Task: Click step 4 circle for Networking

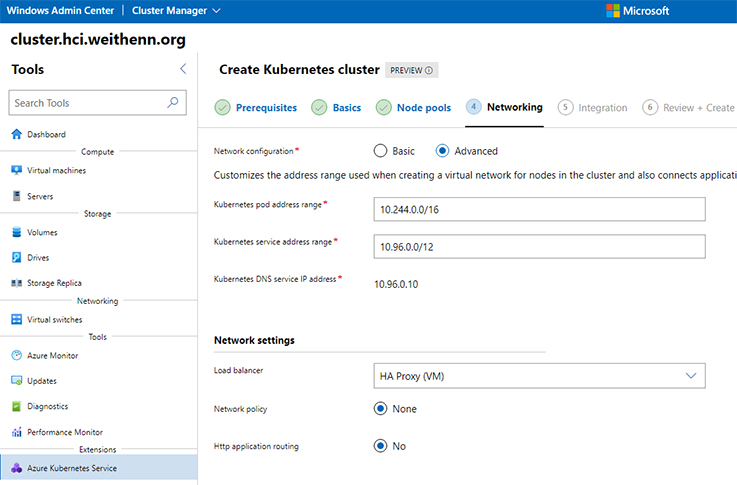Action: point(474,107)
